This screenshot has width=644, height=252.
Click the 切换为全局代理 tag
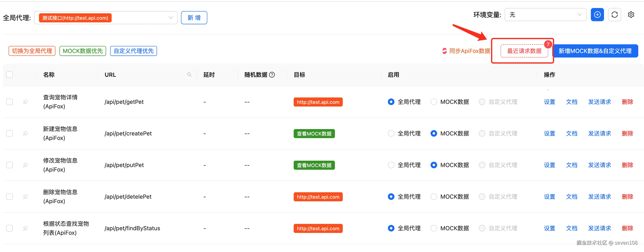[x=32, y=51]
